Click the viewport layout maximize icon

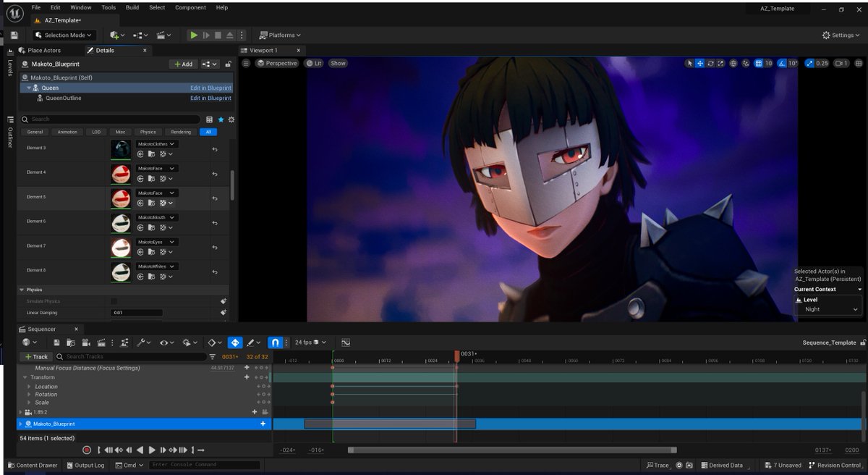tap(859, 63)
